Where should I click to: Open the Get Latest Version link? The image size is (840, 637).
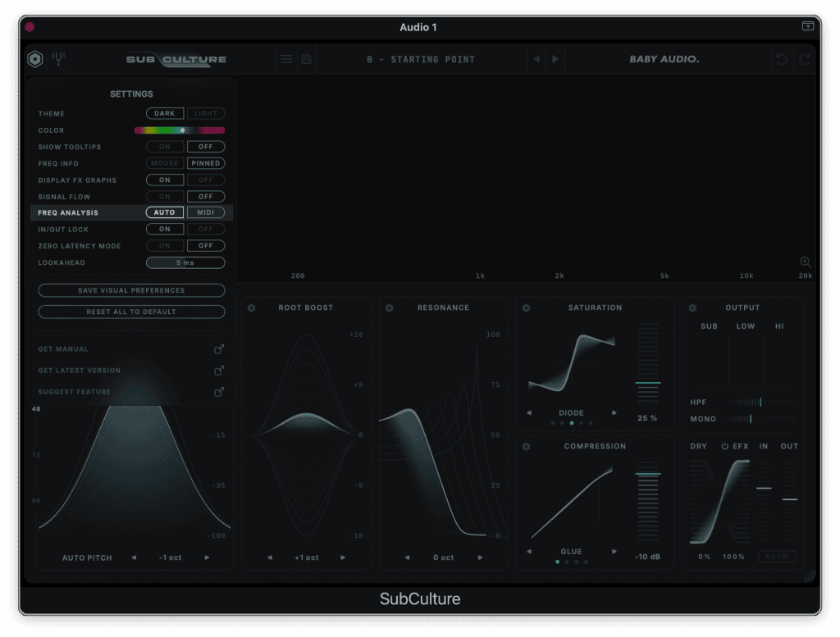pos(80,371)
